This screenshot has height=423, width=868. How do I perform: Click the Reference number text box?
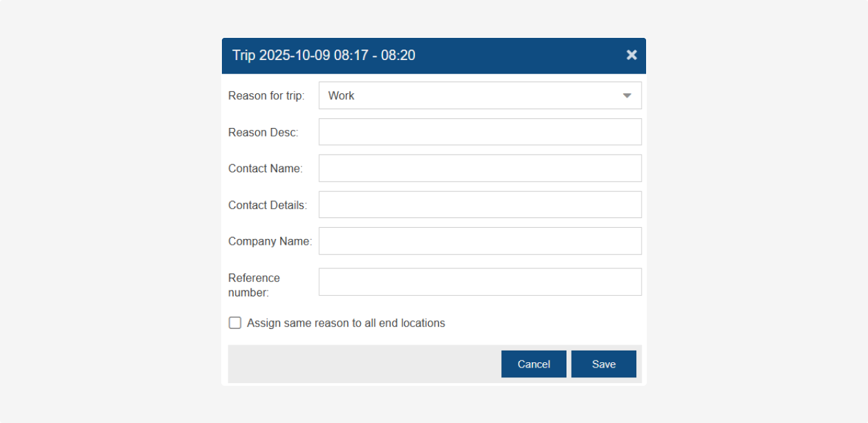tap(480, 282)
